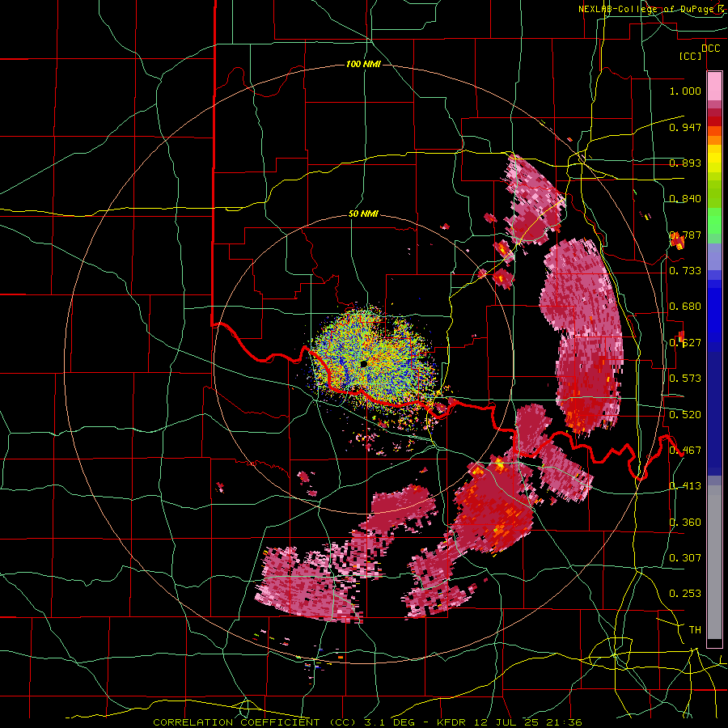Click the TH label at the scale bottom

coord(695,629)
